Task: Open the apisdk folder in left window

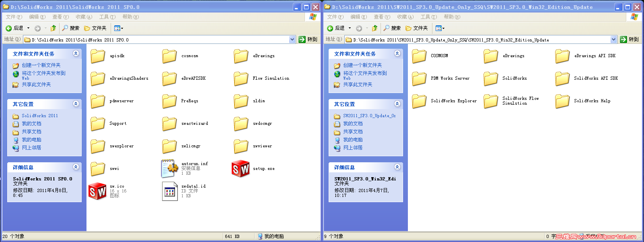Action: click(x=98, y=56)
